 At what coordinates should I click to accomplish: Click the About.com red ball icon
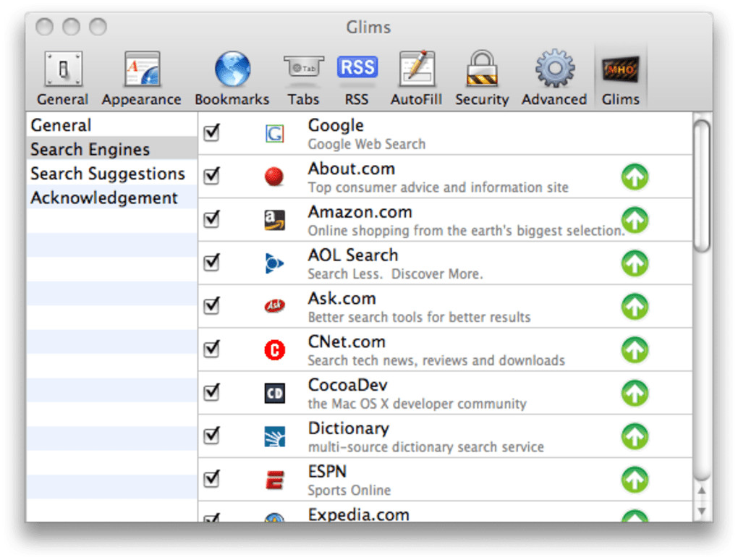pyautogui.click(x=274, y=177)
